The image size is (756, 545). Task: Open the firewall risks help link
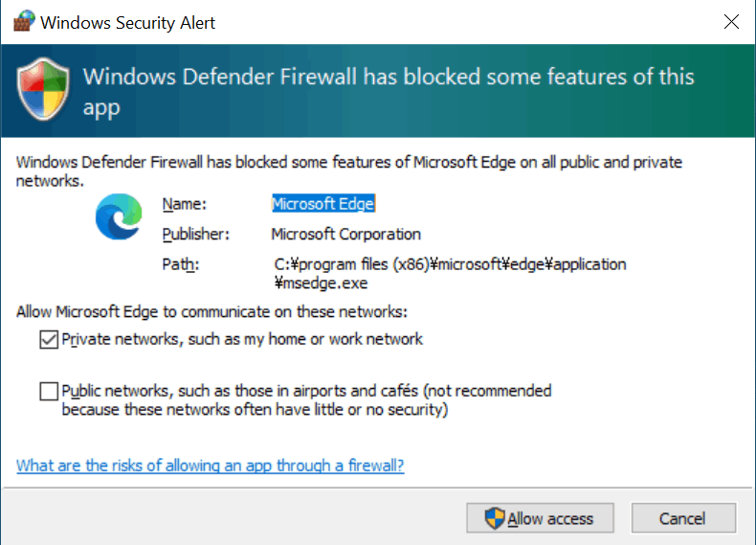(x=211, y=466)
